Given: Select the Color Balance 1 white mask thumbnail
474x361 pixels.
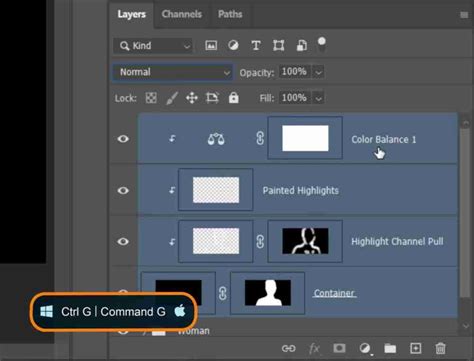Looking at the screenshot, I should tap(305, 138).
